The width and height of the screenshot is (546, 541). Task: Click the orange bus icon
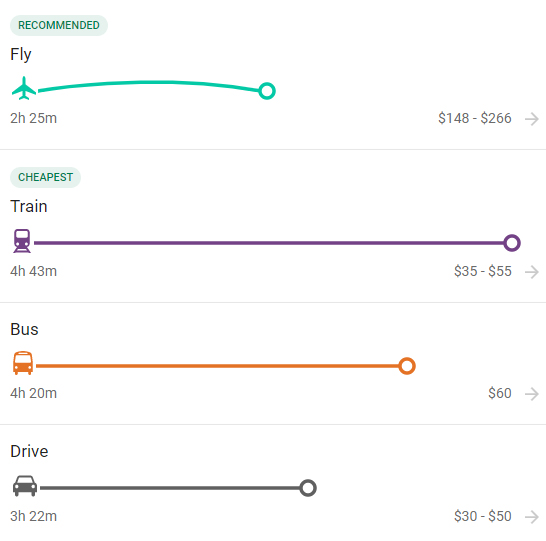(23, 363)
